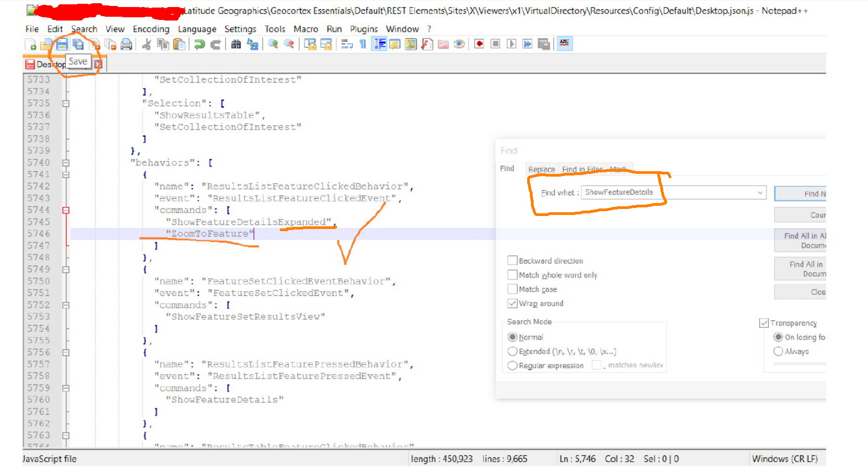Cut selection with the scissors icon

146,44
